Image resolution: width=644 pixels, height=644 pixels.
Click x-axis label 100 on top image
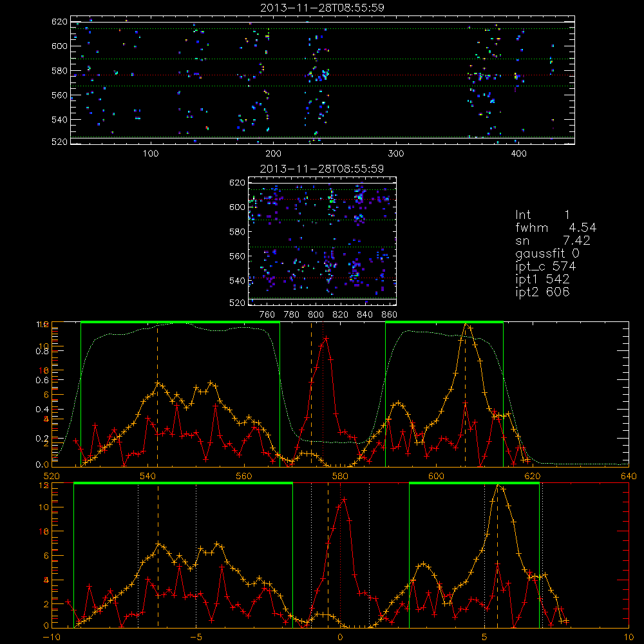tap(151, 154)
